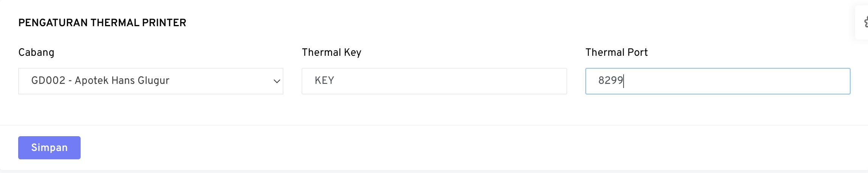Screen dimensions: 868x173
Task: Click the divider line above Simpan
Action: [434, 125]
